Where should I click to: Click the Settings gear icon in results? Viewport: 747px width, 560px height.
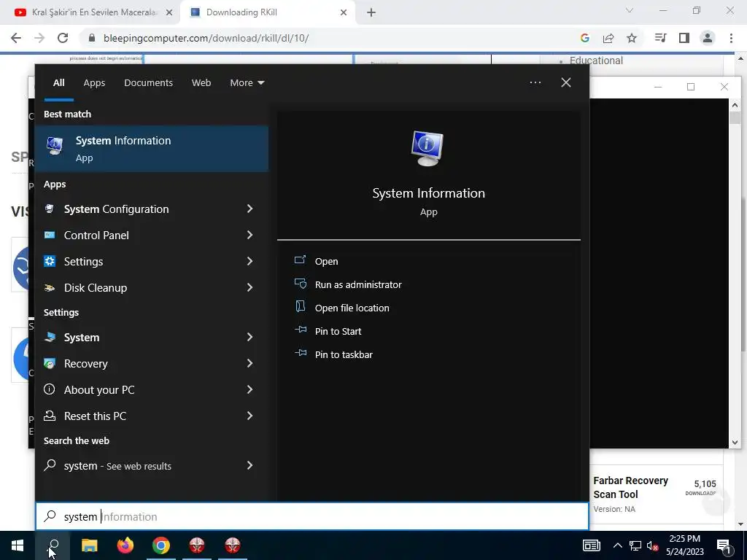pos(50,261)
